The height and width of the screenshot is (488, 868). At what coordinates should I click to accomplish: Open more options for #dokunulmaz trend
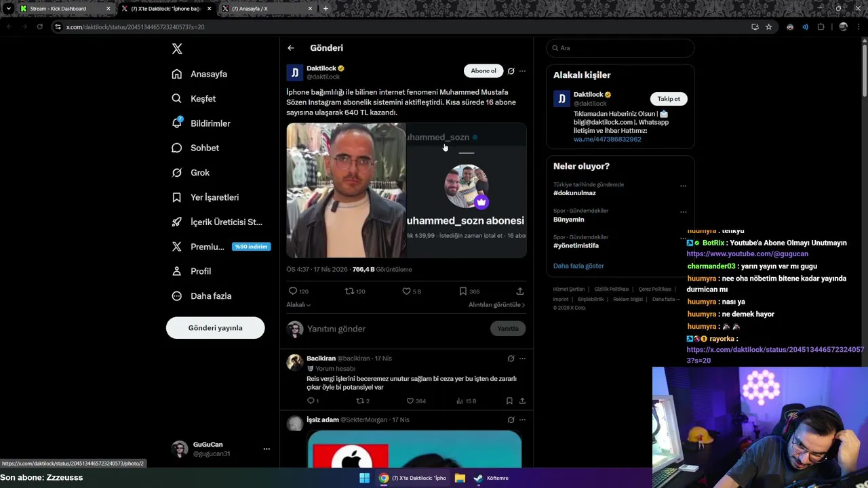coord(683,186)
